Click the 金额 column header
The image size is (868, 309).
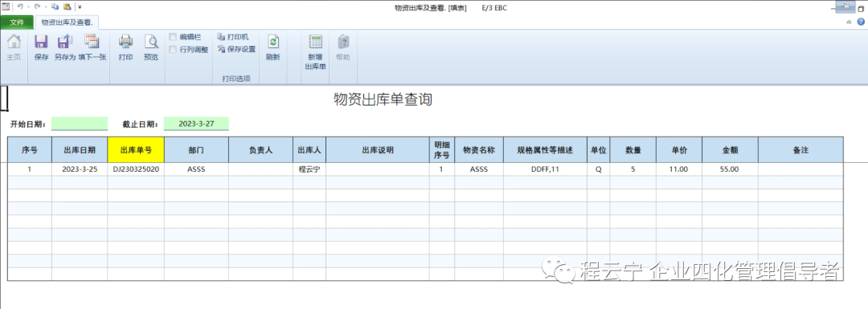point(730,150)
